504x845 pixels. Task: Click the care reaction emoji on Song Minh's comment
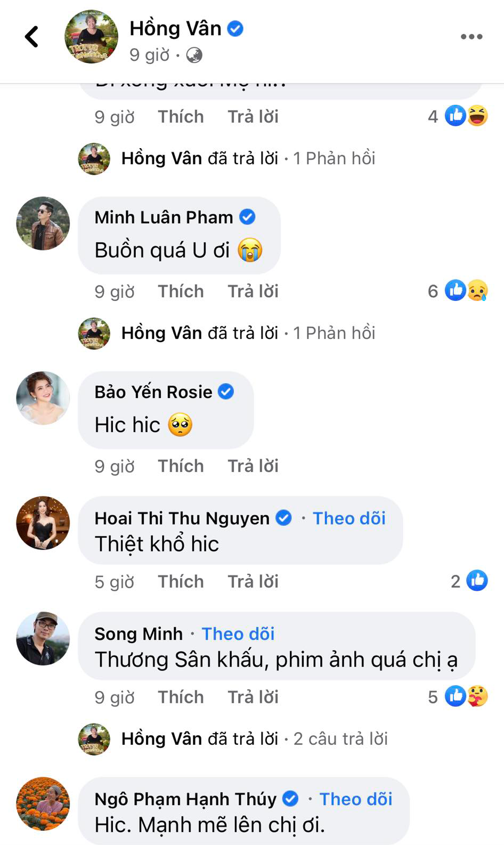[479, 696]
